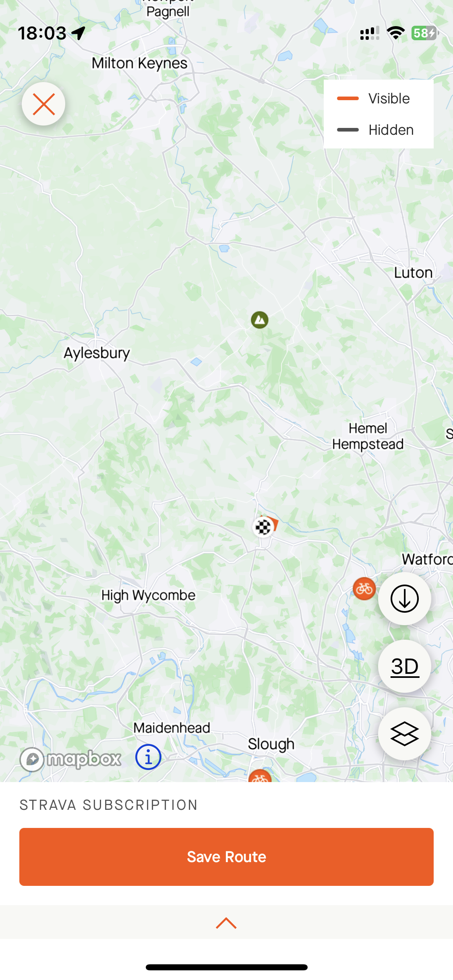Click the Mapbox logo

tap(71, 759)
